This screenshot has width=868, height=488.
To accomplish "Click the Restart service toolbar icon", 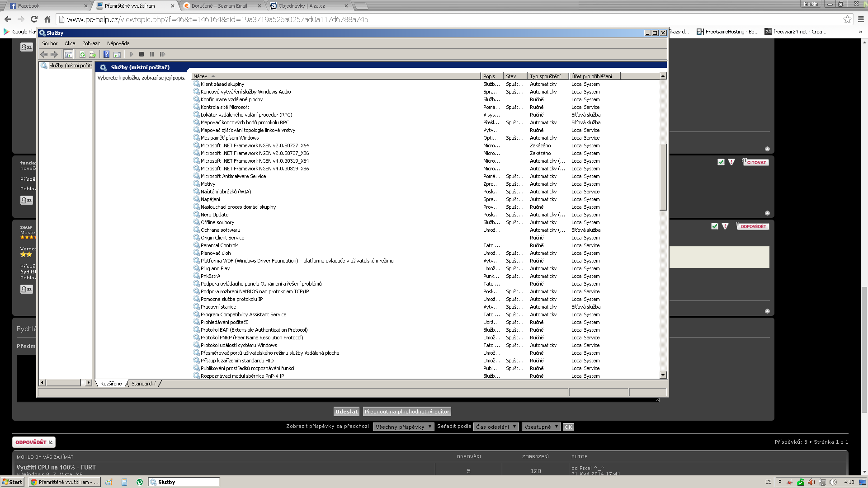I will (162, 54).
